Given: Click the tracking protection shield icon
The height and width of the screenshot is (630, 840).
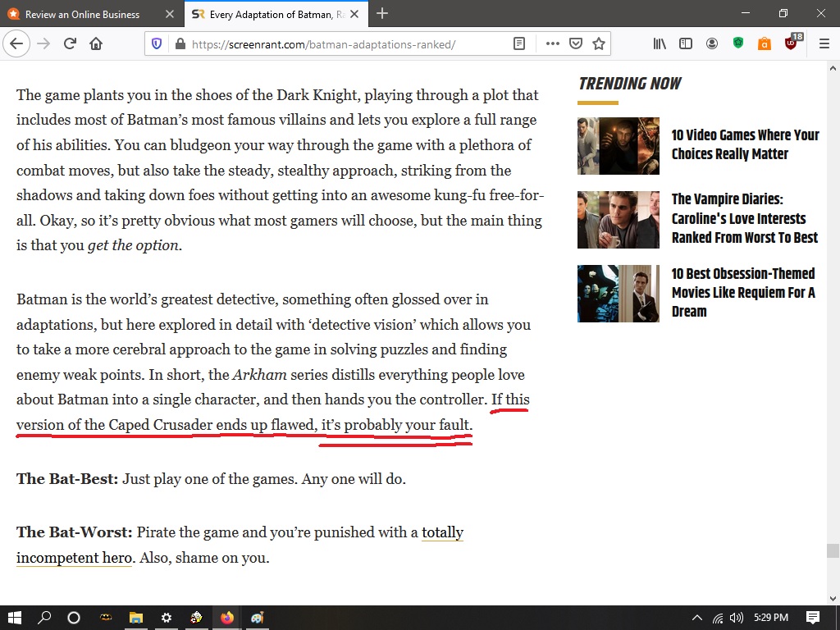Looking at the screenshot, I should (x=156, y=43).
